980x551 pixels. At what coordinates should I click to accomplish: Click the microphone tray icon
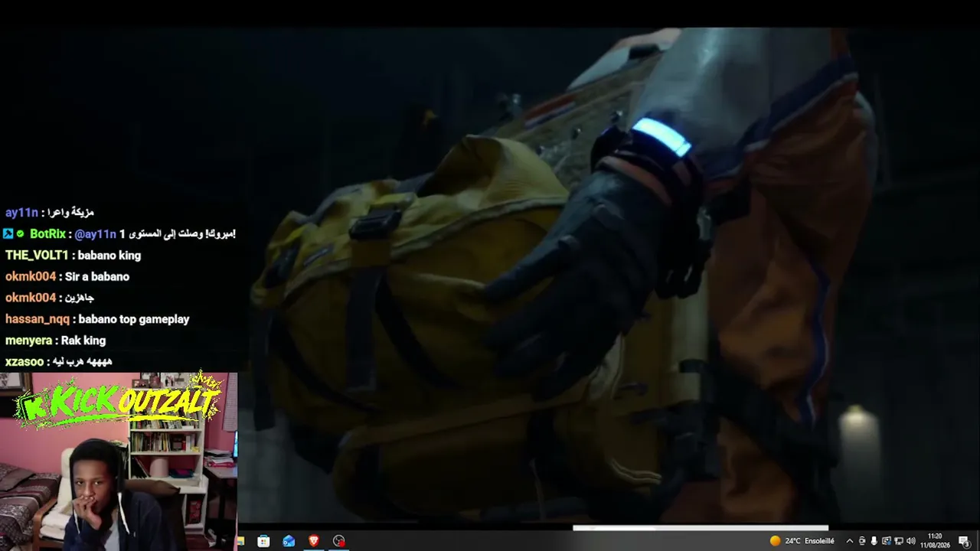pos(874,541)
